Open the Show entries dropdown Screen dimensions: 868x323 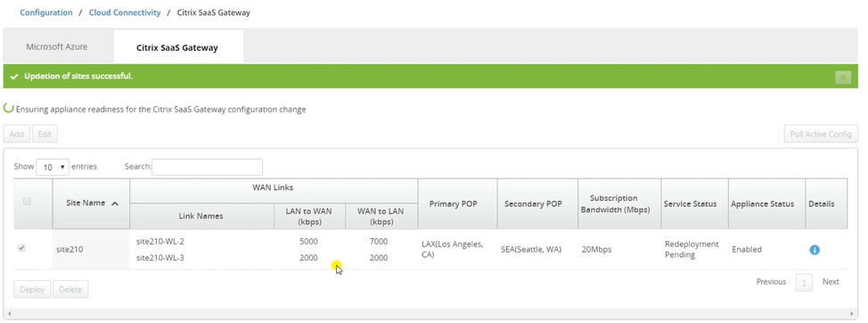53,167
